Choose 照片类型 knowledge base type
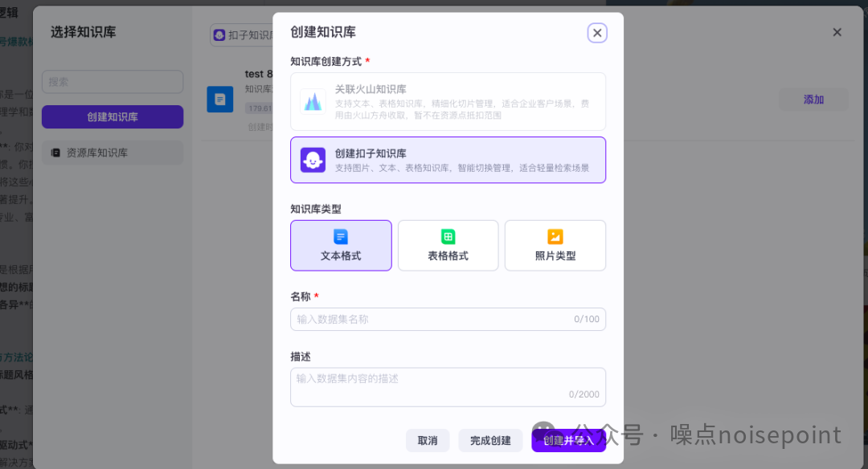Viewport: 868px width, 469px height. coord(555,246)
